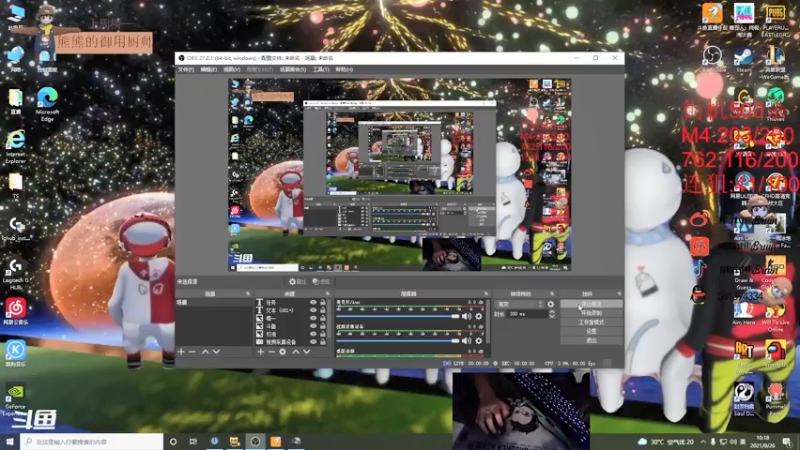Open source properties gear in Sources panel

pyautogui.click(x=283, y=352)
